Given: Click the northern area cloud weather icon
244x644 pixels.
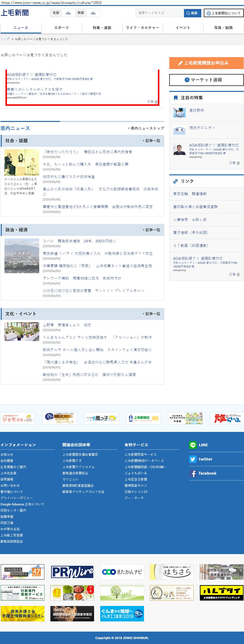Looking at the screenshot, I should pyautogui.click(x=68, y=13).
